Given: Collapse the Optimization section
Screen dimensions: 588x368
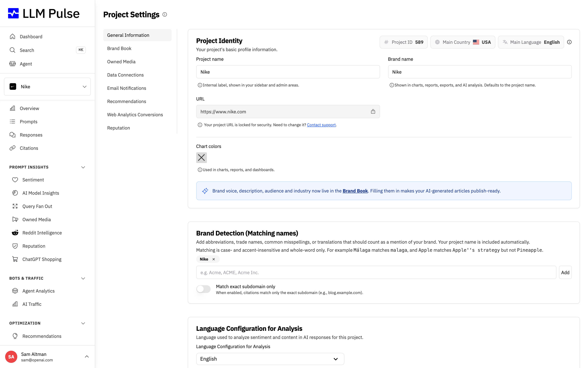Looking at the screenshot, I should [83, 323].
